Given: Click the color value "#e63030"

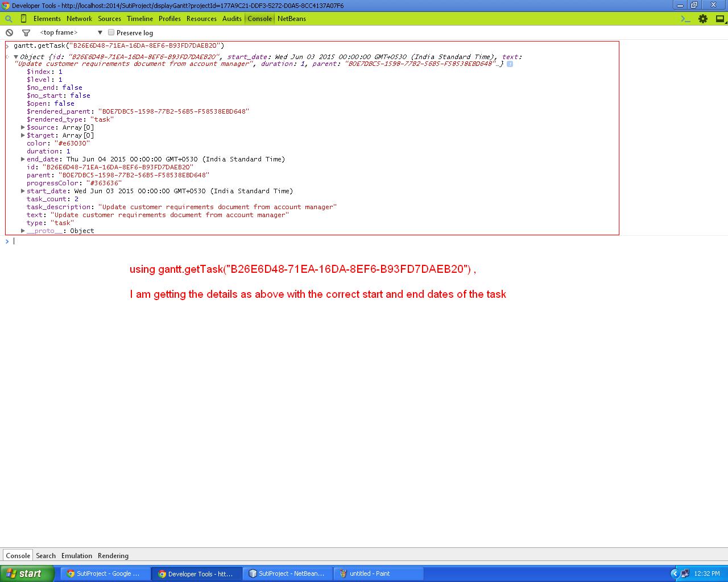Looking at the screenshot, I should tap(72, 143).
